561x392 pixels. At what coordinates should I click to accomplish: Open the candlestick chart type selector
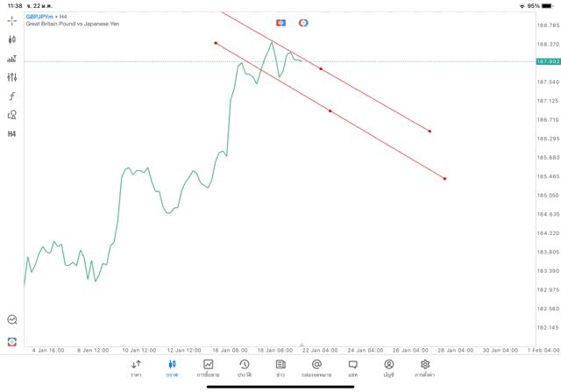12,39
